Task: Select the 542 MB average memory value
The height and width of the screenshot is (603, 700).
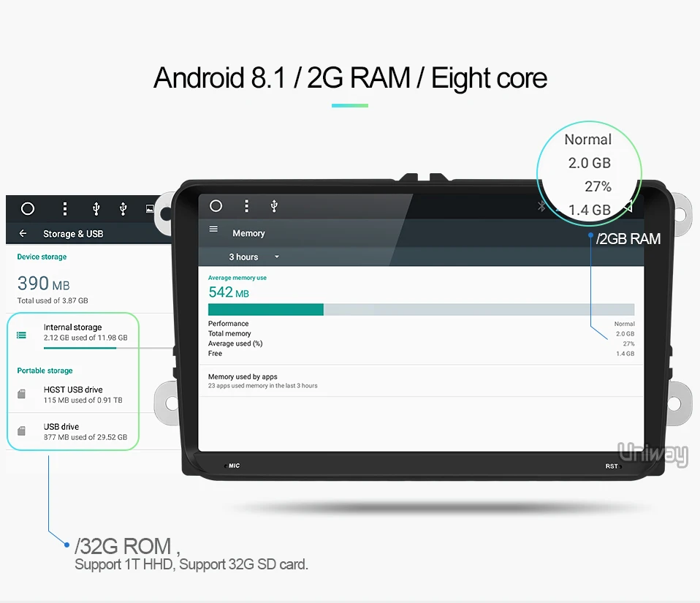Action: (229, 292)
